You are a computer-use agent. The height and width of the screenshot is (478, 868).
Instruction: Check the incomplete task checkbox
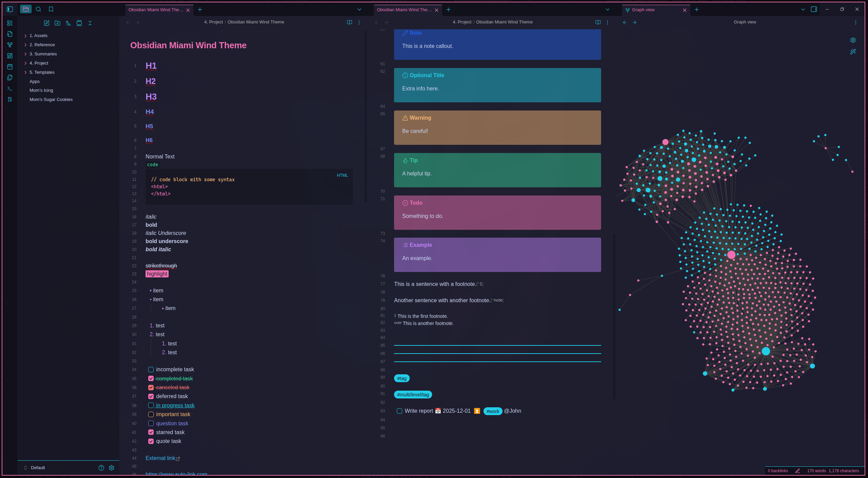(x=151, y=370)
